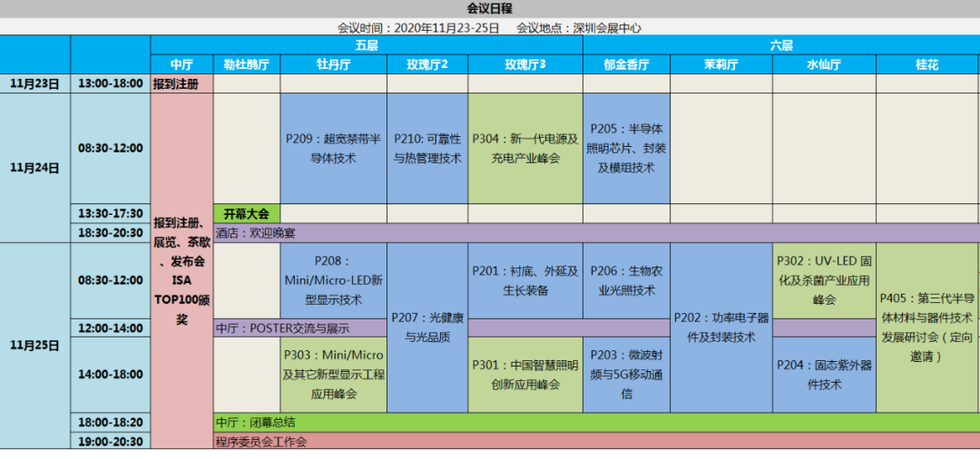Click the 会议日程 title cell
Image resolution: width=980 pixels, height=459 pixels.
click(x=489, y=9)
